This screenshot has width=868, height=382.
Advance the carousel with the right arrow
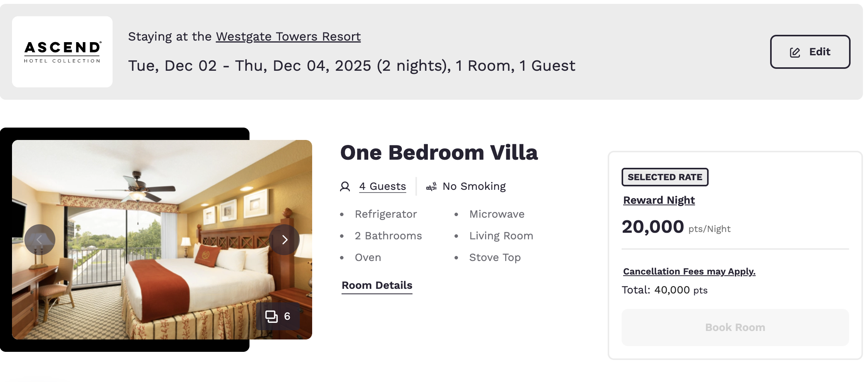pyautogui.click(x=285, y=240)
